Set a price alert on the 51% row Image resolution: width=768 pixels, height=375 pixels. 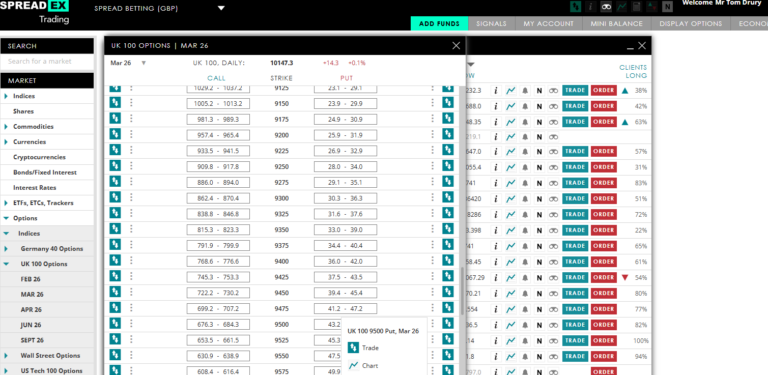tap(525, 199)
